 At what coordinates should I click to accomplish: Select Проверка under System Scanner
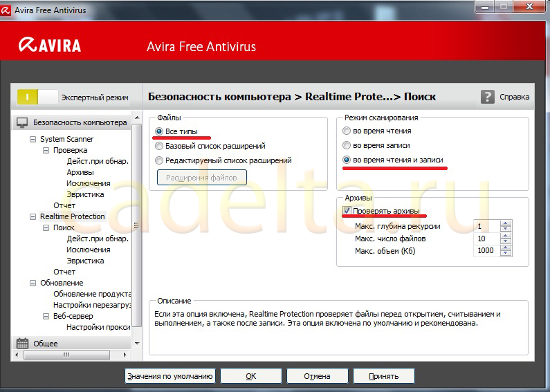coord(70,151)
